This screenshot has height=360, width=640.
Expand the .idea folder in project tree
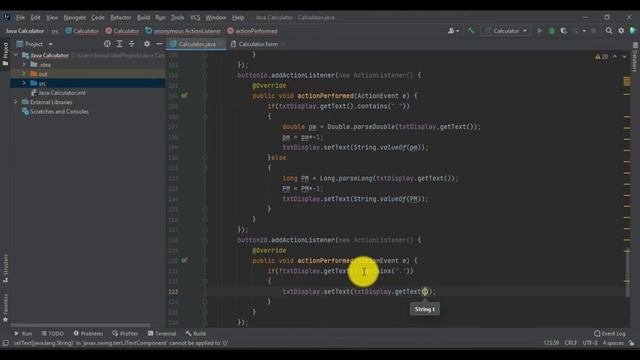[24, 64]
